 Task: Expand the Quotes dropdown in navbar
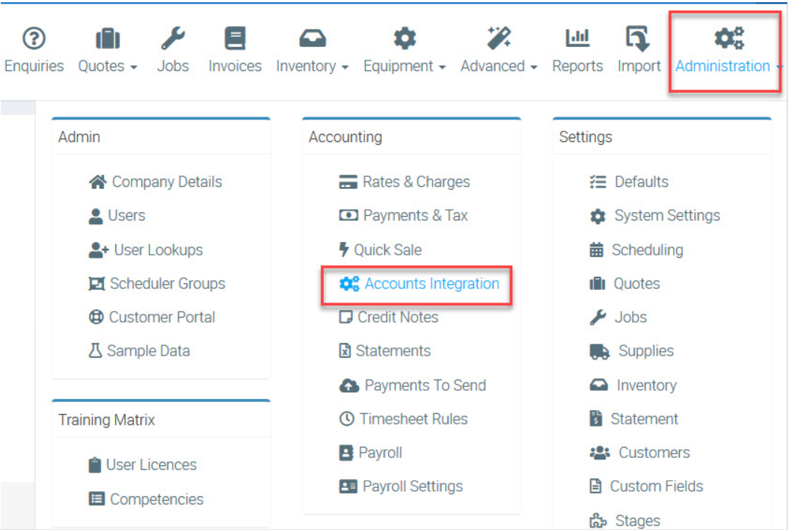(x=108, y=66)
